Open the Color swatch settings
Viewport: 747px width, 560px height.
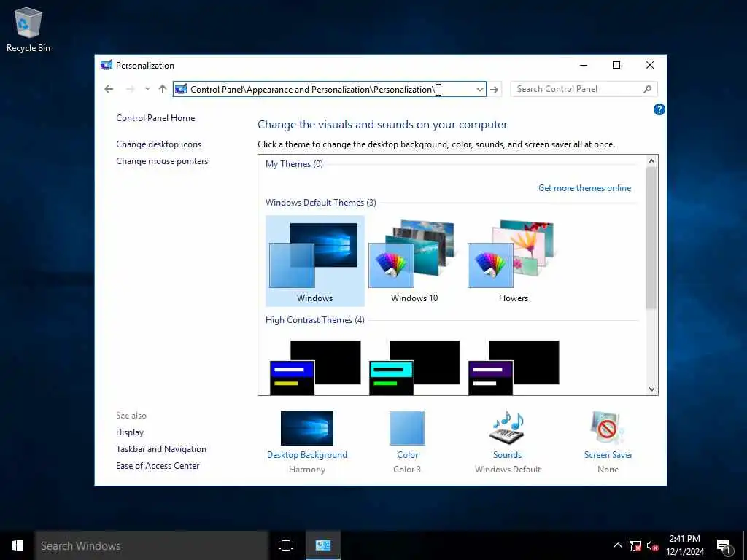click(407, 427)
